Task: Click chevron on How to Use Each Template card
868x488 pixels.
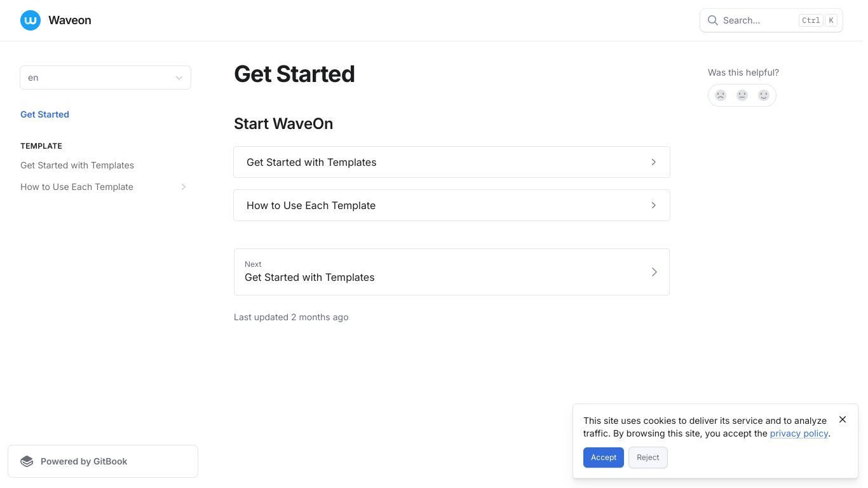Action: pyautogui.click(x=653, y=205)
